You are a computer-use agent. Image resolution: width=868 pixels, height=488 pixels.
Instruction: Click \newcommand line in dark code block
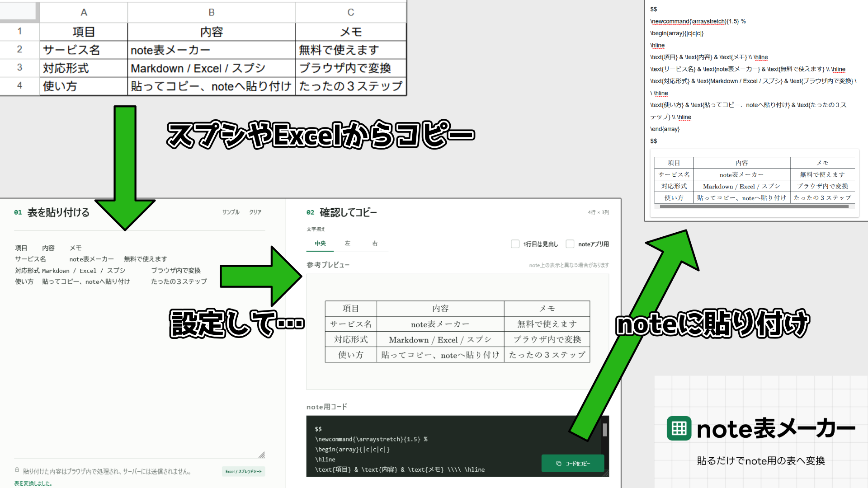click(371, 439)
